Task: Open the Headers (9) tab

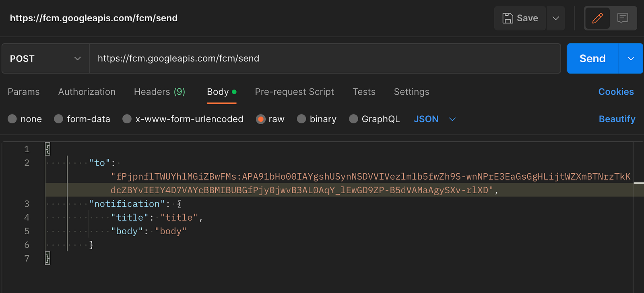Action: (159, 92)
